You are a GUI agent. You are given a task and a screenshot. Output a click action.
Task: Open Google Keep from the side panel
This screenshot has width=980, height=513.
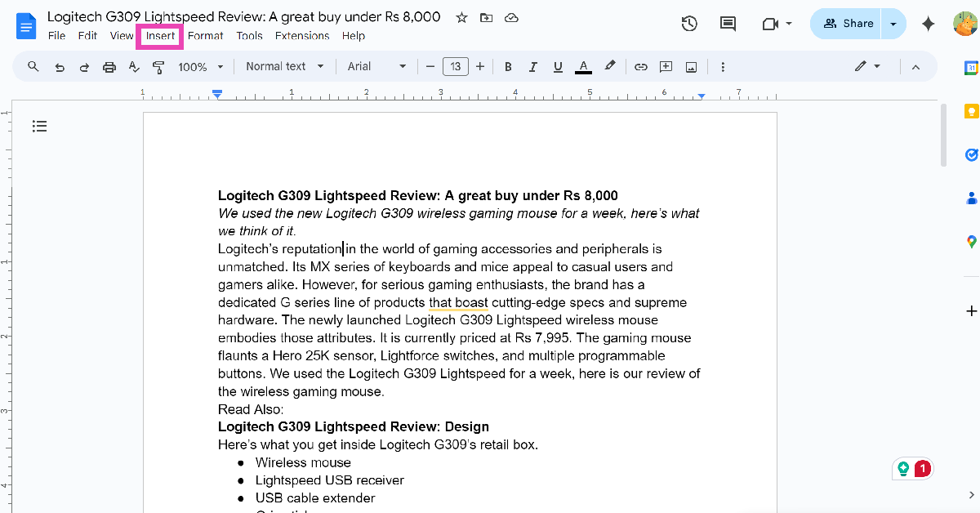970,110
